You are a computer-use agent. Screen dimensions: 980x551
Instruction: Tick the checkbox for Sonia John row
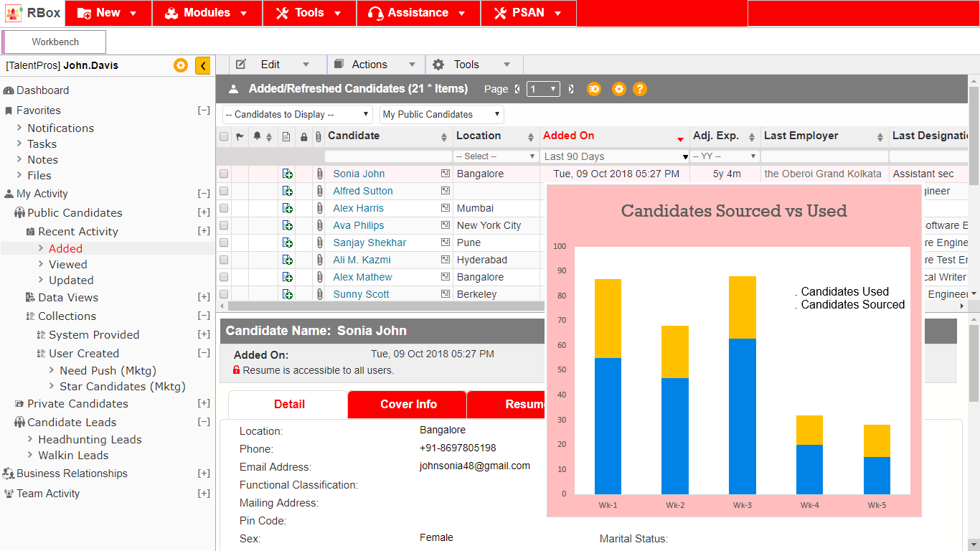click(224, 174)
